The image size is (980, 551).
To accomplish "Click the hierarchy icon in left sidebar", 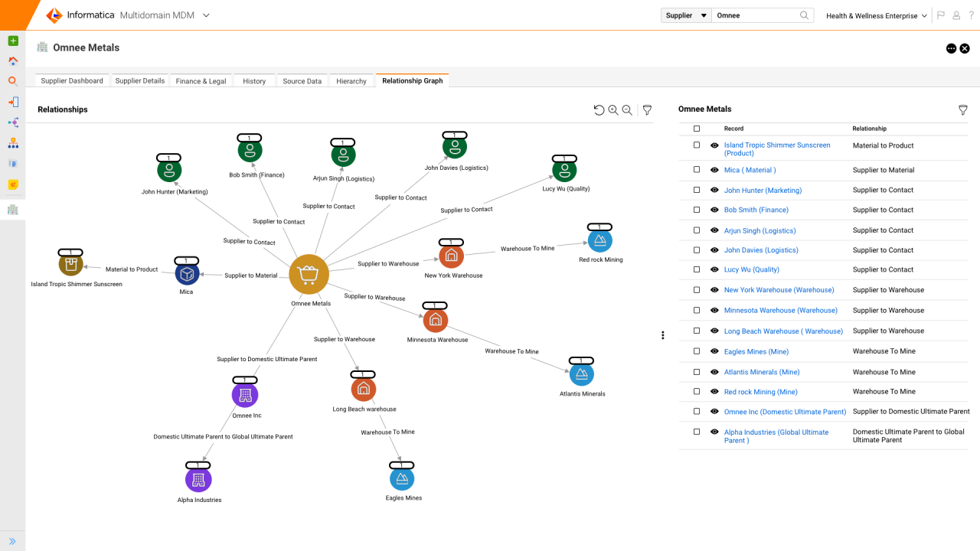I will click(x=13, y=143).
